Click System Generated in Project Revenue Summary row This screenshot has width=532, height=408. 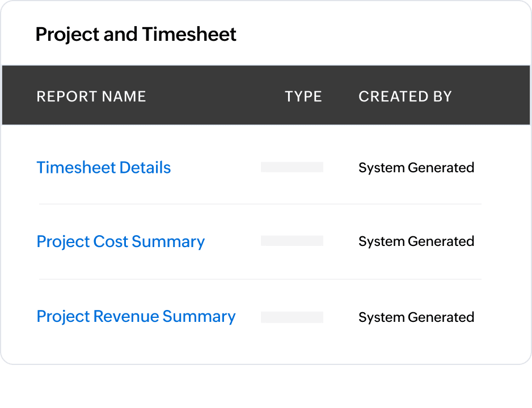pos(416,317)
